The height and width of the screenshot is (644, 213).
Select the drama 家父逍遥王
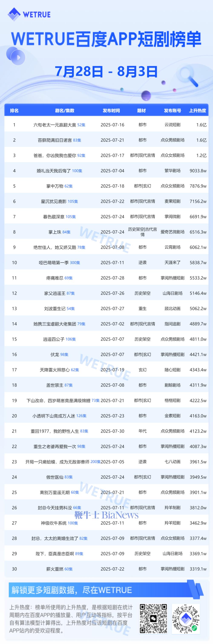pos(55,293)
